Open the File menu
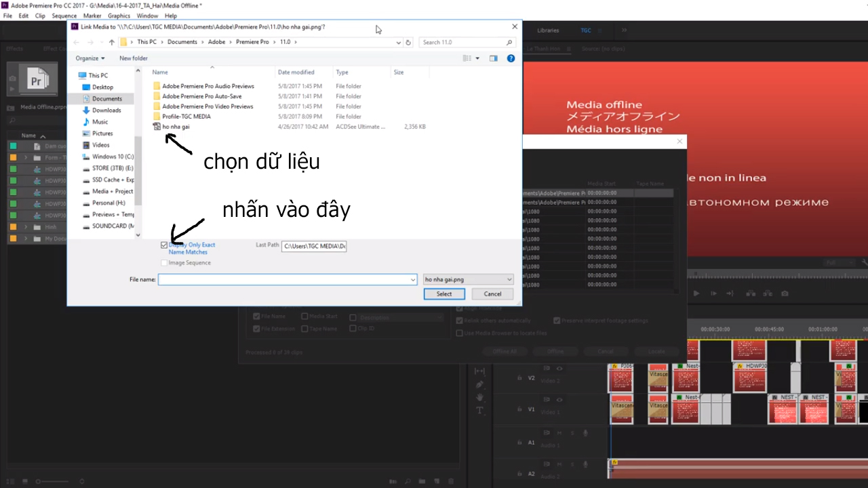 point(7,16)
